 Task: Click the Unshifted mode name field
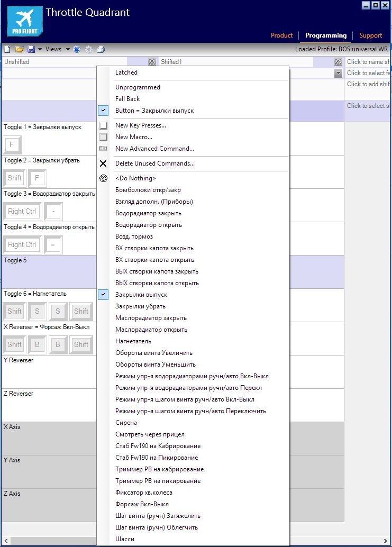[x=65, y=62]
